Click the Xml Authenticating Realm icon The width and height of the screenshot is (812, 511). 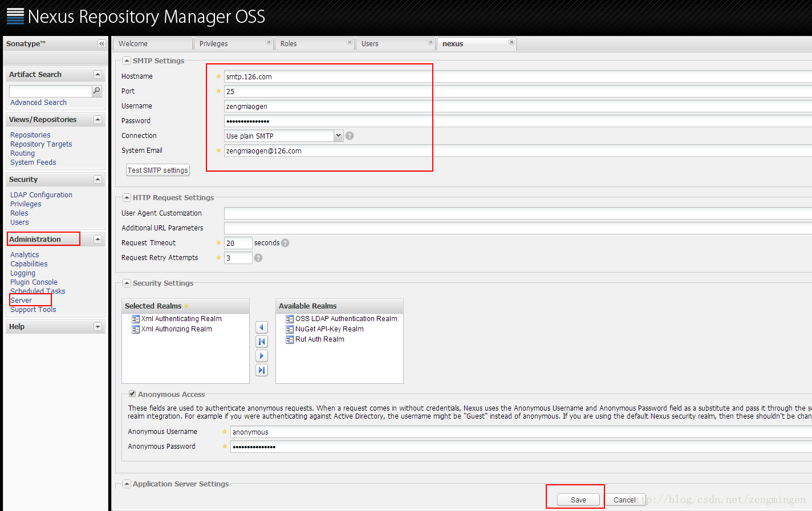pos(136,319)
